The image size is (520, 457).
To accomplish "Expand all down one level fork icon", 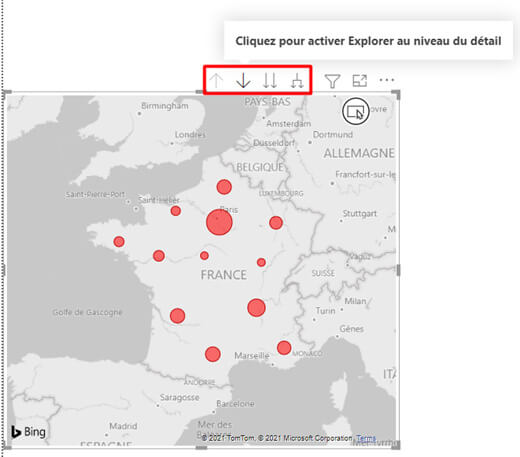I will point(297,81).
